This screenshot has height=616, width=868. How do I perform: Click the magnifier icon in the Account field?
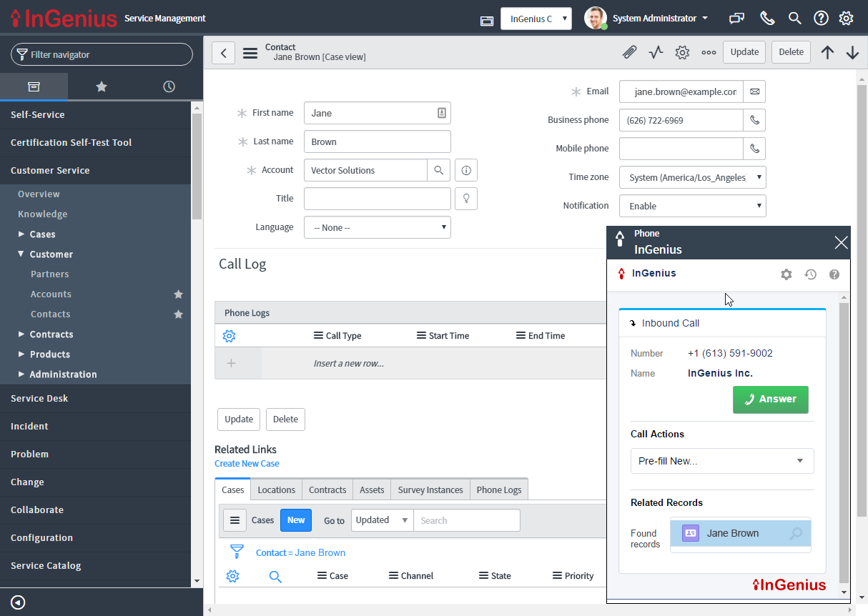click(x=439, y=170)
